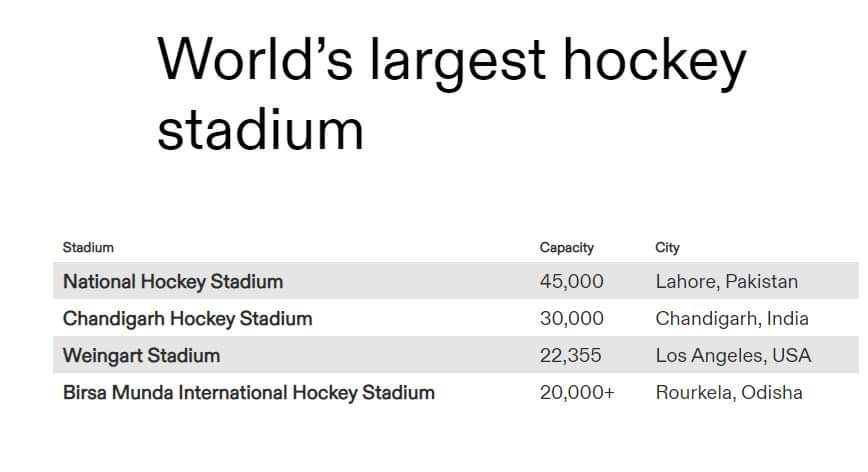This screenshot has width=868, height=472.
Task: Click the City column header
Action: (x=667, y=247)
